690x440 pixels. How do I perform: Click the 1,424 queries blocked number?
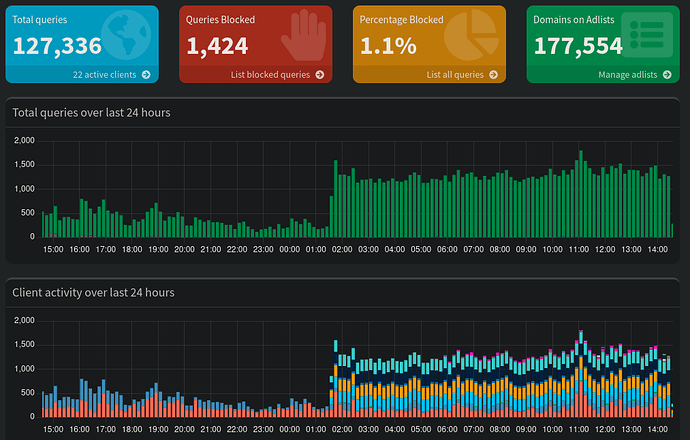point(217,46)
